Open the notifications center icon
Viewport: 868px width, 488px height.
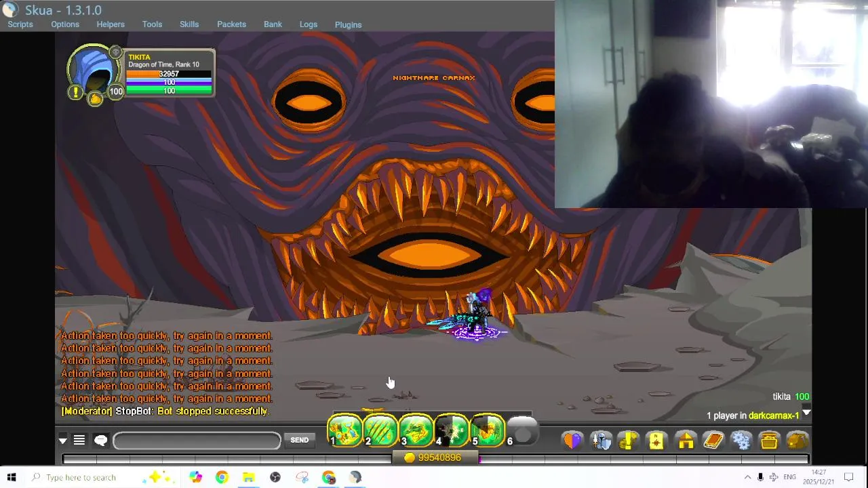tap(848, 477)
